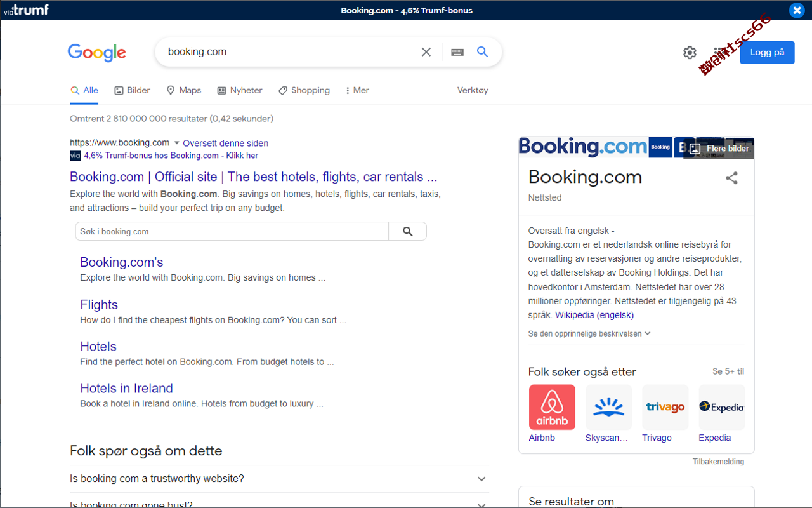Submit the booking.com site search magnifier
The height and width of the screenshot is (508, 812).
point(408,231)
